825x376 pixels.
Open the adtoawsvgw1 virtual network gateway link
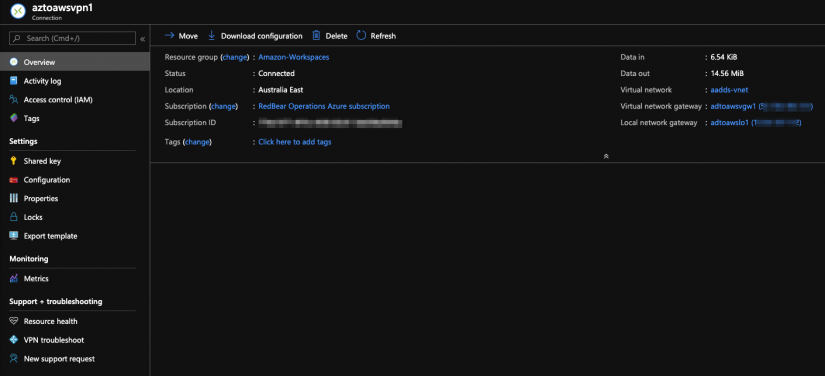[x=761, y=106]
